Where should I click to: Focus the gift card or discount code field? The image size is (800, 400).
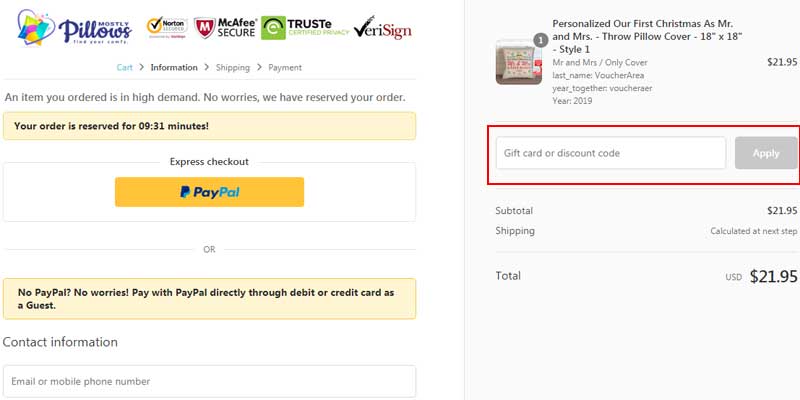pyautogui.click(x=610, y=153)
